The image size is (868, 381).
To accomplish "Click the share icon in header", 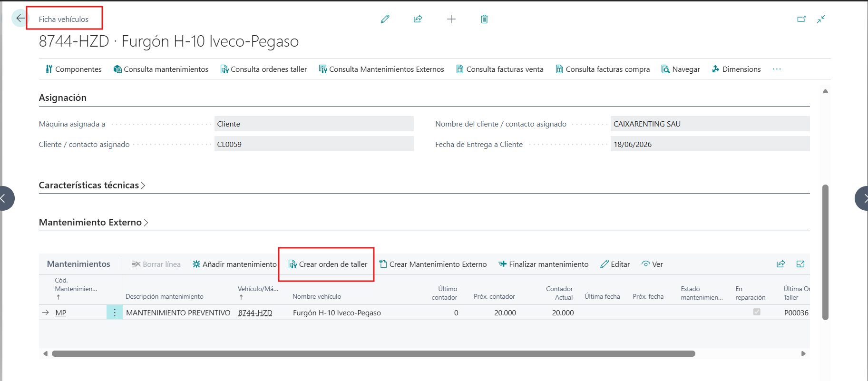I will point(418,19).
